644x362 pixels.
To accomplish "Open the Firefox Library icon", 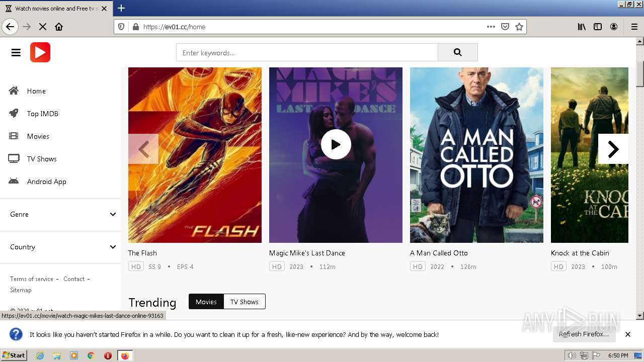I will click(x=582, y=27).
